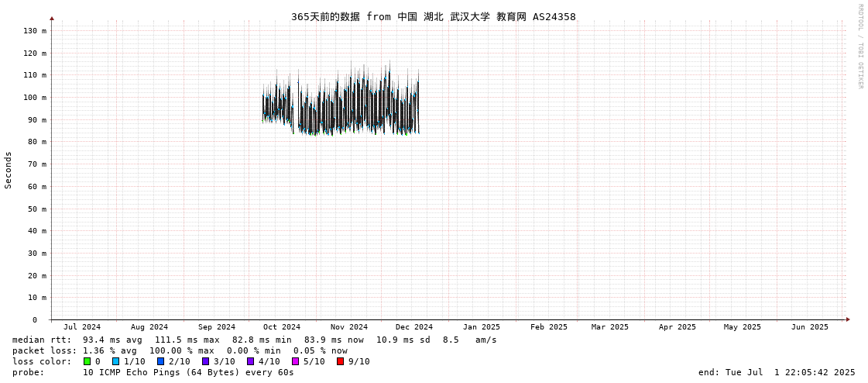The height and width of the screenshot is (383, 868).
Task: Click the "82.8 ms min" value
Action: click(262, 340)
